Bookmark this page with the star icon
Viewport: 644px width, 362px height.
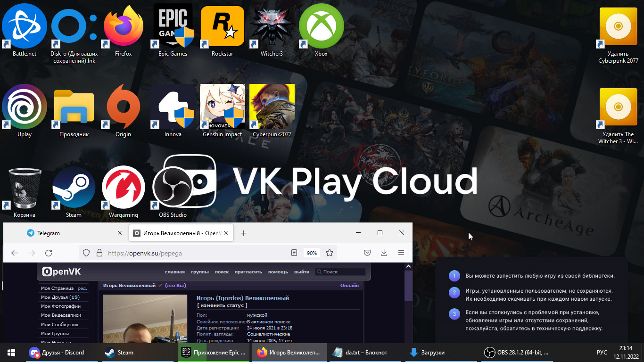(x=330, y=253)
